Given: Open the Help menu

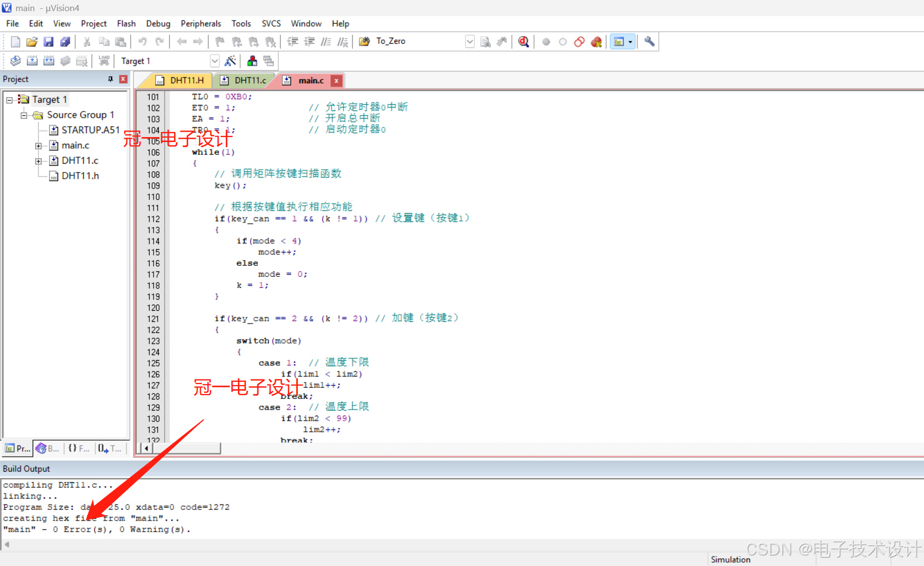Looking at the screenshot, I should pos(341,23).
